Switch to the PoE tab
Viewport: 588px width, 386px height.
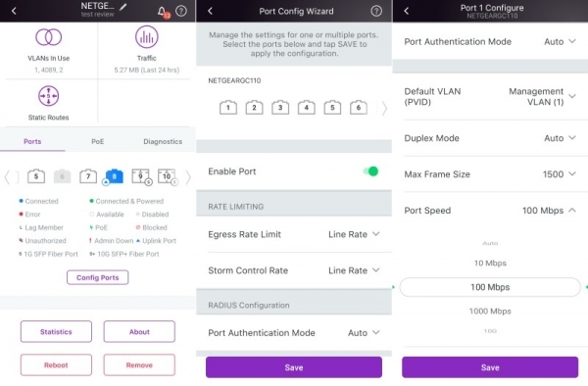97,142
